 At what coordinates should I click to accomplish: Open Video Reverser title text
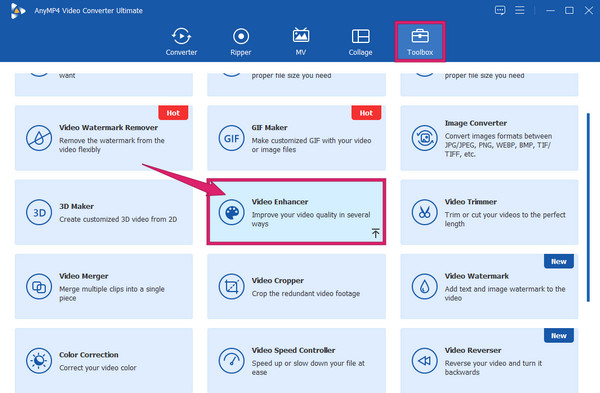pyautogui.click(x=473, y=350)
